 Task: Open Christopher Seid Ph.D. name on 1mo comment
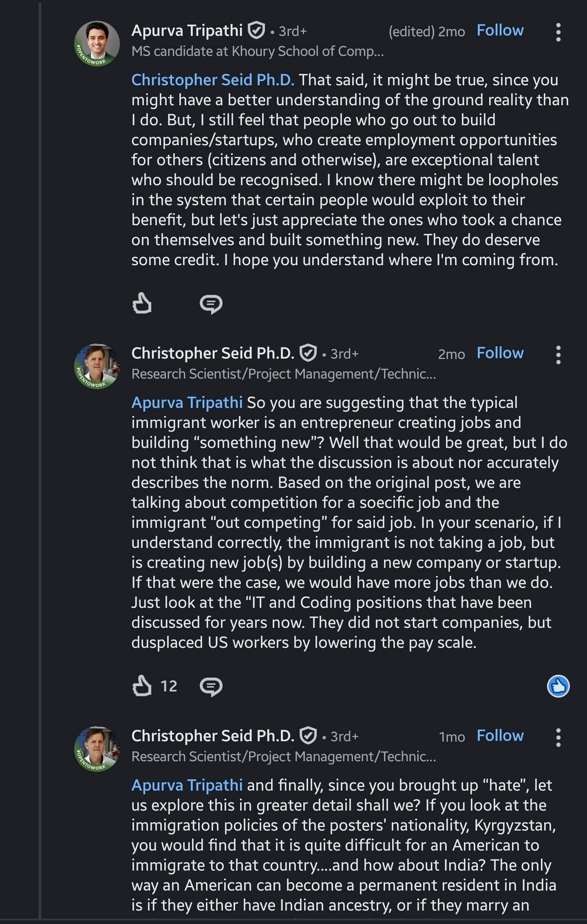[213, 736]
